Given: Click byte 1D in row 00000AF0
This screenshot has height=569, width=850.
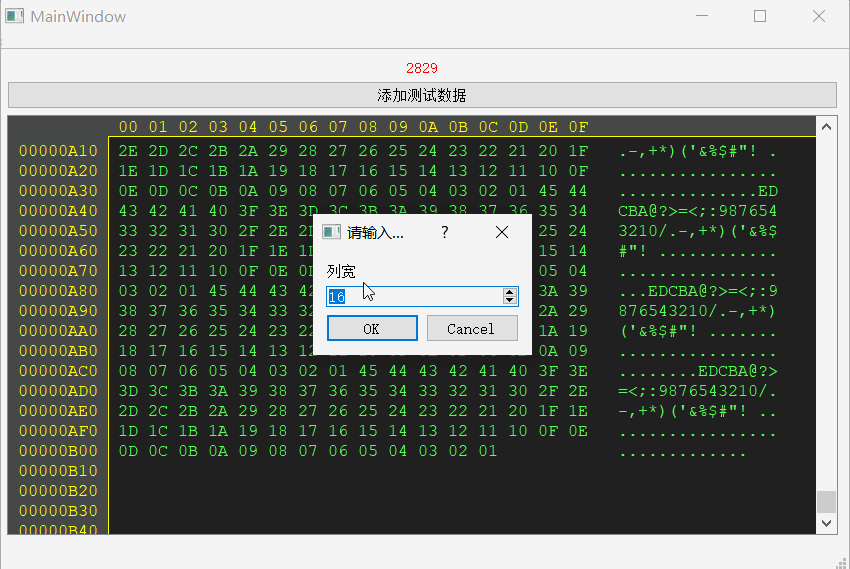Looking at the screenshot, I should [x=128, y=431].
